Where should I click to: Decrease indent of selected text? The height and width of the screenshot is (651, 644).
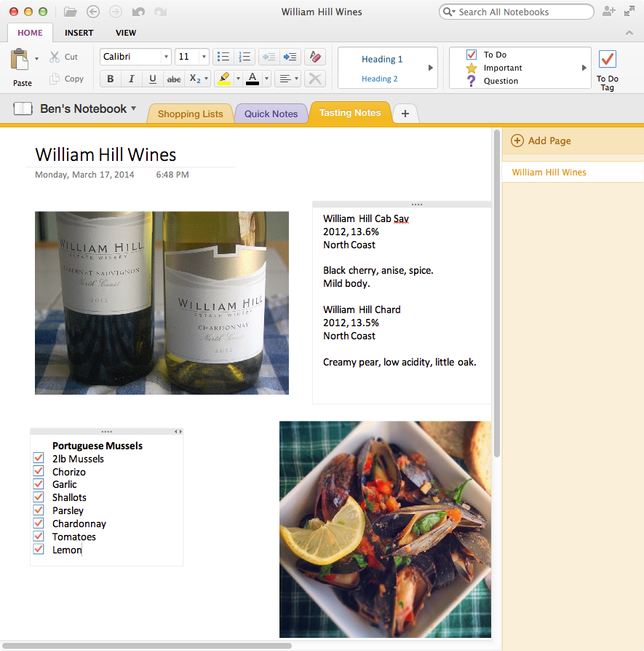[x=269, y=57]
